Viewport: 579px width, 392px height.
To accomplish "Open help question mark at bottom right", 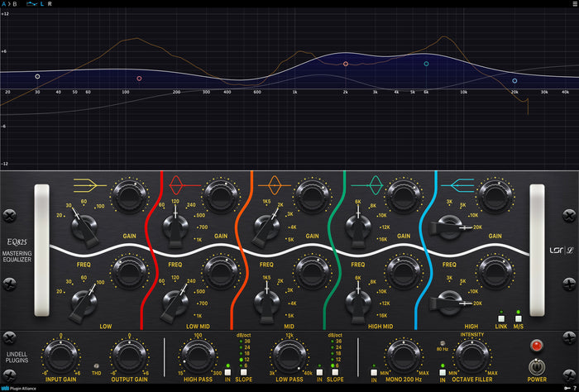I will pyautogui.click(x=576, y=389).
